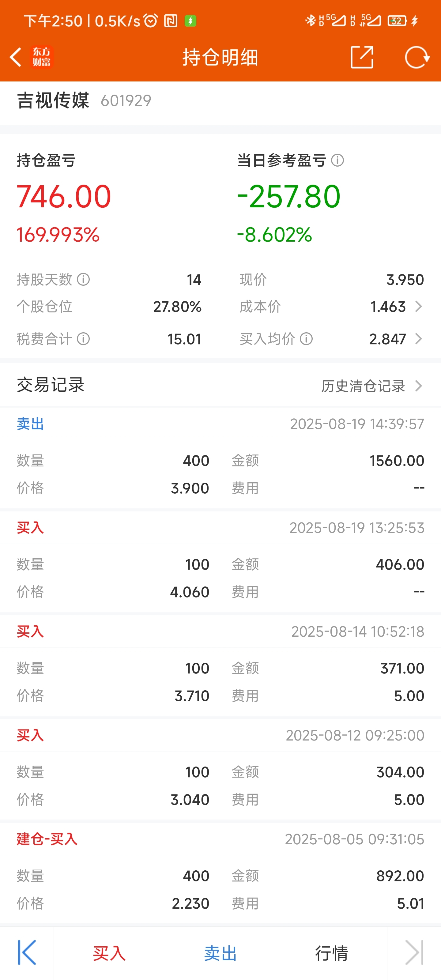Refresh the position details

[x=417, y=57]
